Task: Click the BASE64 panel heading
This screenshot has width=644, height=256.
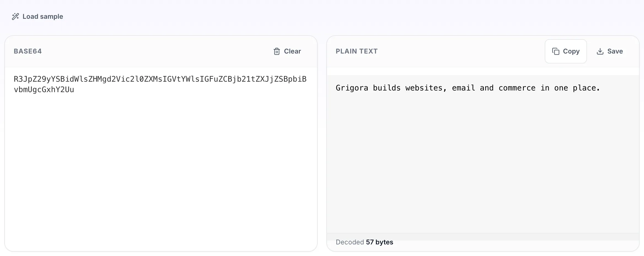Action: tap(28, 51)
